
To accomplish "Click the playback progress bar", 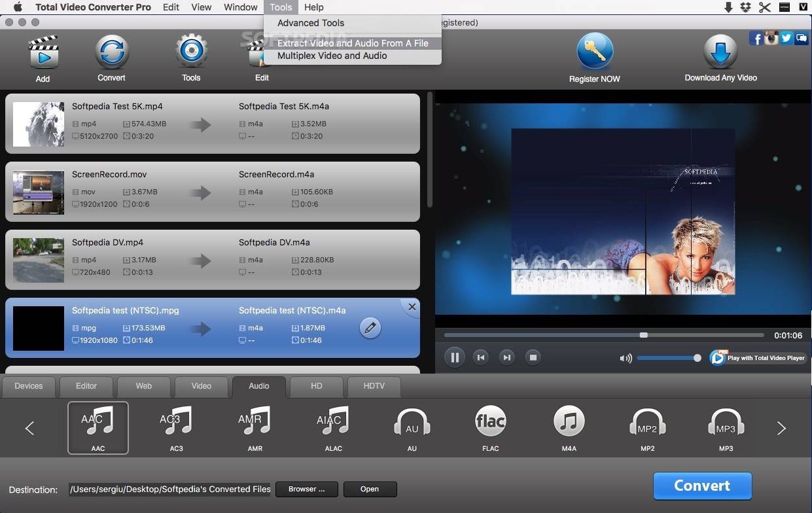I will coord(604,335).
